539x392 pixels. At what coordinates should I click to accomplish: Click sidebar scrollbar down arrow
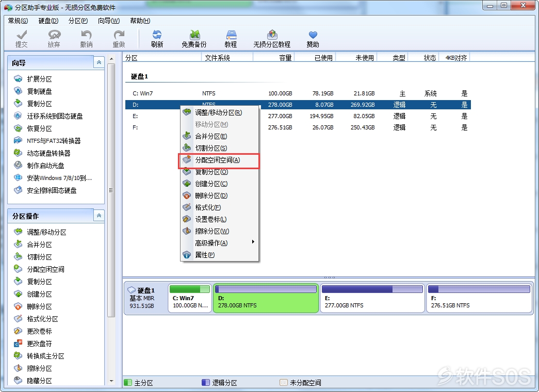111,381
